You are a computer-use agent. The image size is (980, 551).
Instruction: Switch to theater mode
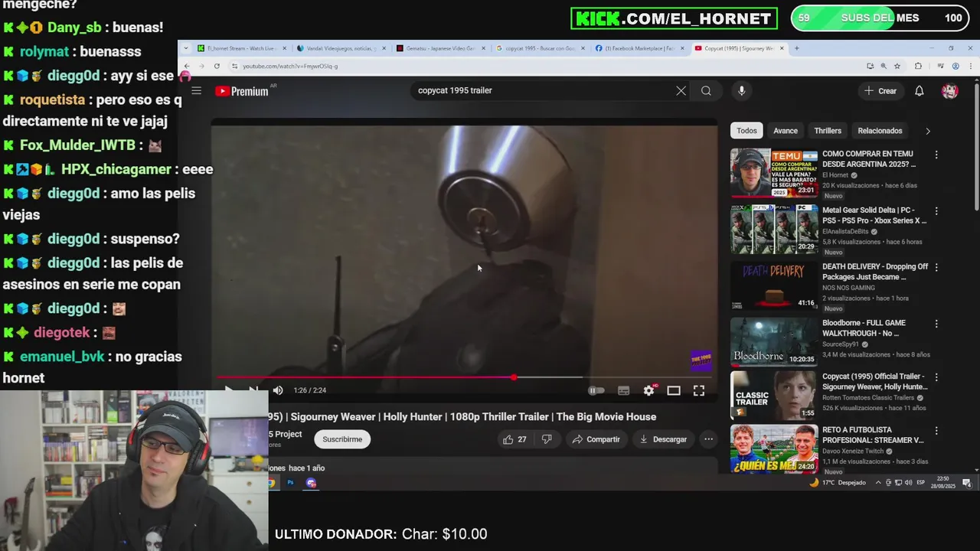pyautogui.click(x=674, y=390)
